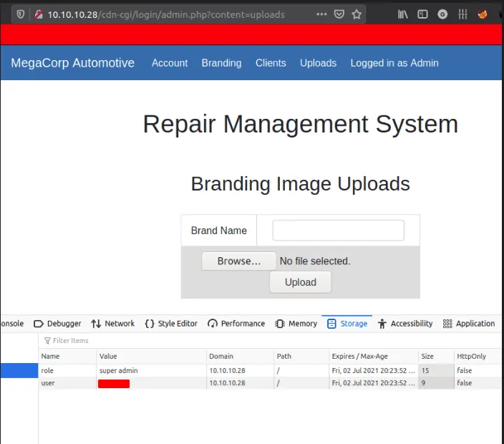The image size is (504, 444).
Task: Open the Branding navigation link
Action: (x=221, y=63)
